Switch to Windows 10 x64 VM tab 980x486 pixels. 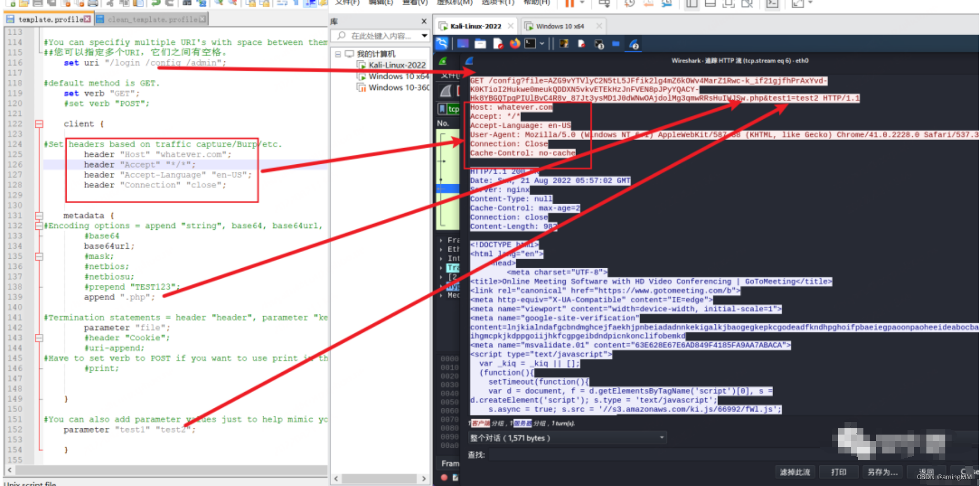click(559, 26)
